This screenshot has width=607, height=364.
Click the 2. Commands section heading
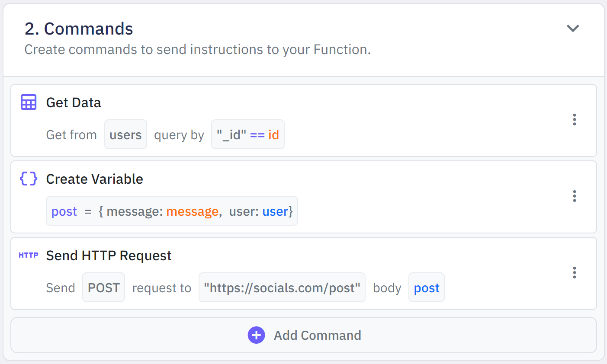click(79, 29)
